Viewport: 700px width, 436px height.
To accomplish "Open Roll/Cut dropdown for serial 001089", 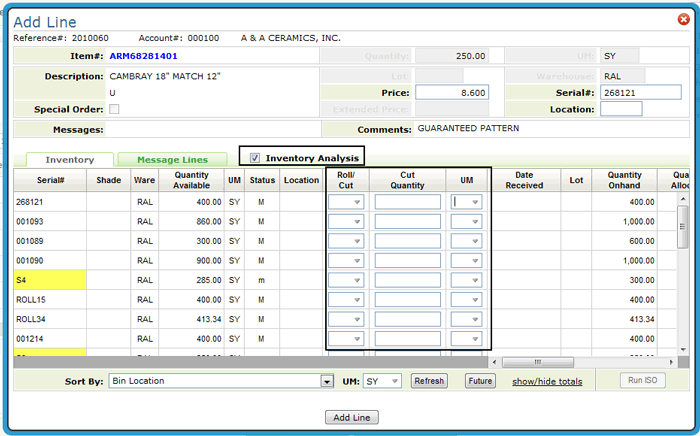I will pos(346,241).
